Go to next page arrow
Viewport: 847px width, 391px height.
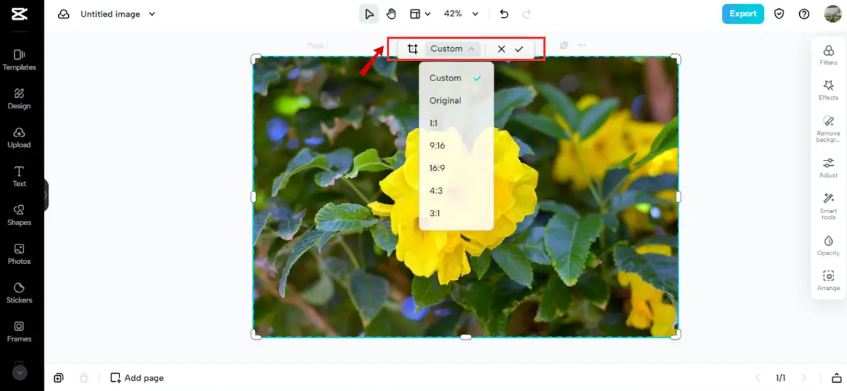click(x=804, y=378)
